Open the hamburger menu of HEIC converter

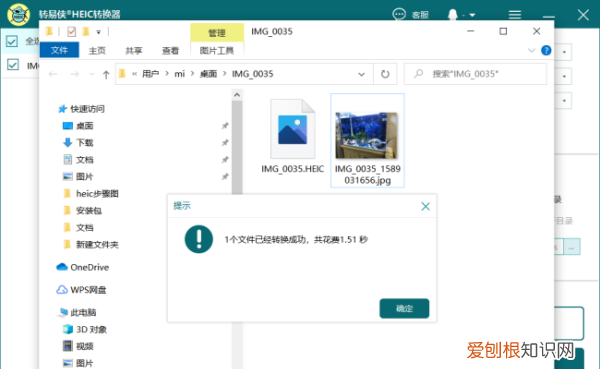[x=515, y=15]
